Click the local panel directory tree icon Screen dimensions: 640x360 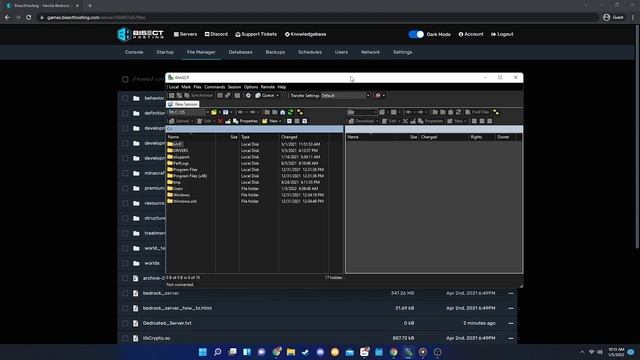[300, 112]
